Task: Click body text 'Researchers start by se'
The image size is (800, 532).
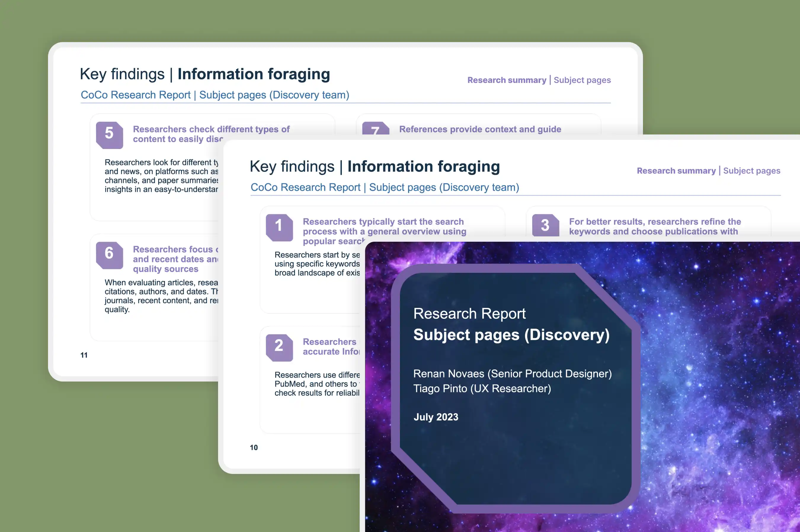Action: tap(317, 255)
